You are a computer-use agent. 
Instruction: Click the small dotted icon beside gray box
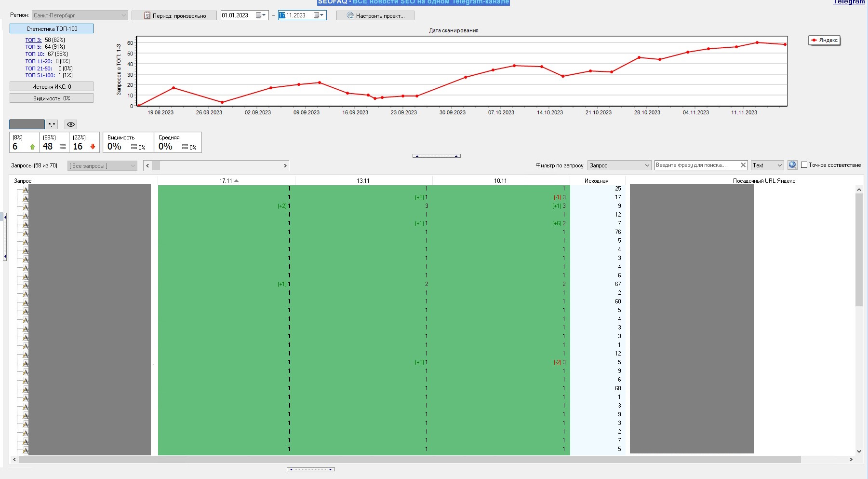pos(52,124)
